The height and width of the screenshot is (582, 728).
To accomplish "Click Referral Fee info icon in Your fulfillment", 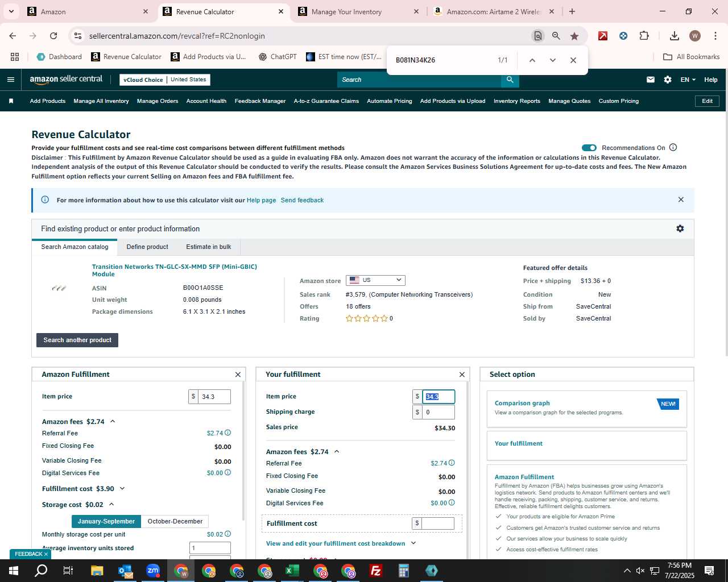I will point(452,463).
